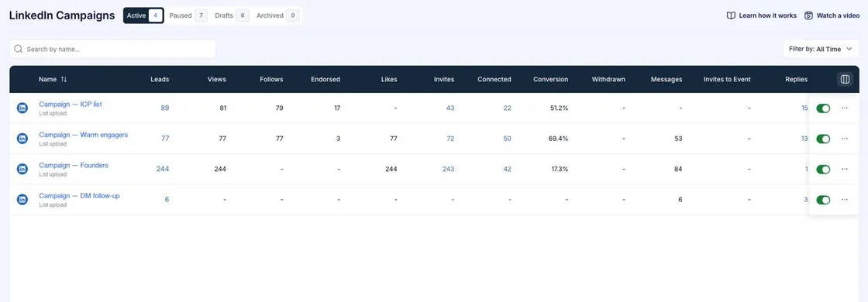Screen dimensions: 868x302
Task: Click the 84 messages value for Founders
Action: [678, 169]
